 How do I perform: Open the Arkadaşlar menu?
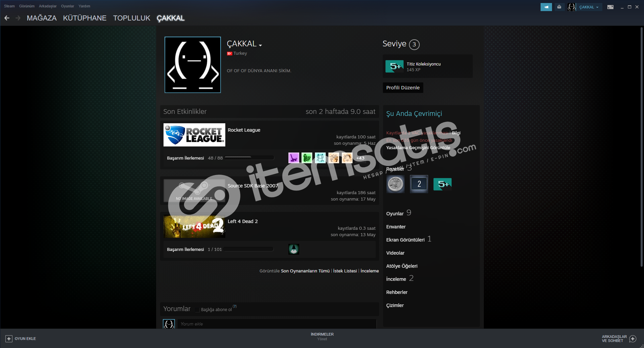click(x=48, y=6)
